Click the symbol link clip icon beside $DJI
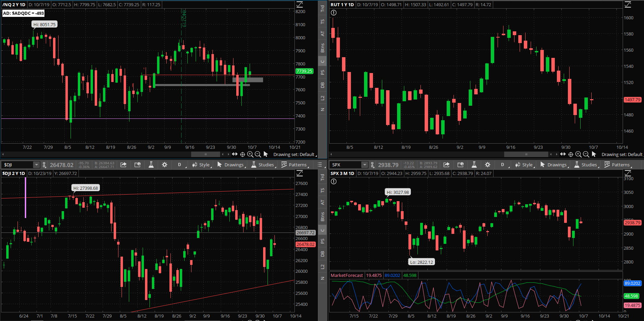 click(x=44, y=165)
